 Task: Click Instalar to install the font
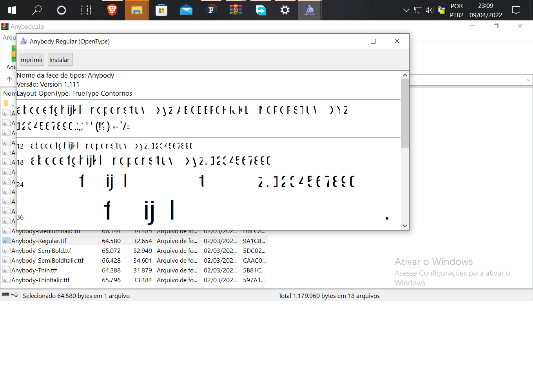click(x=60, y=60)
